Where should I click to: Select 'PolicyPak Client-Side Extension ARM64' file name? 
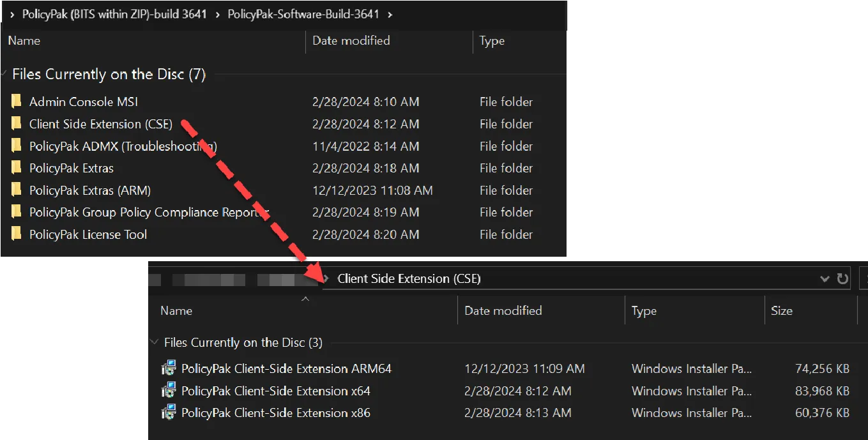286,368
